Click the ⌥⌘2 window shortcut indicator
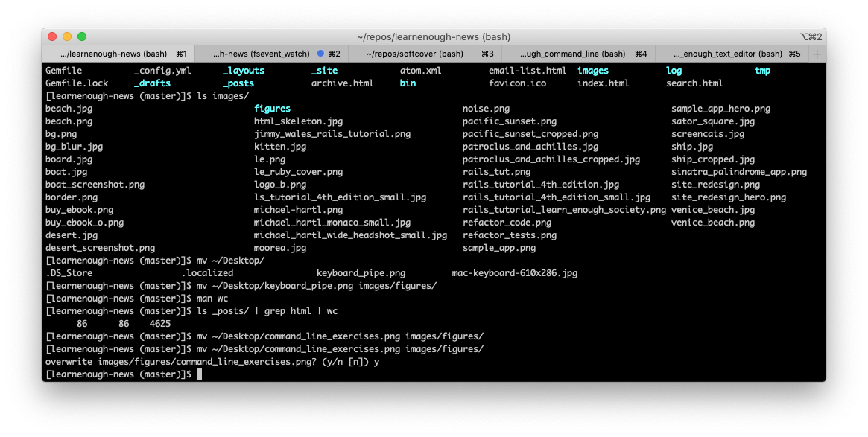 click(x=811, y=36)
